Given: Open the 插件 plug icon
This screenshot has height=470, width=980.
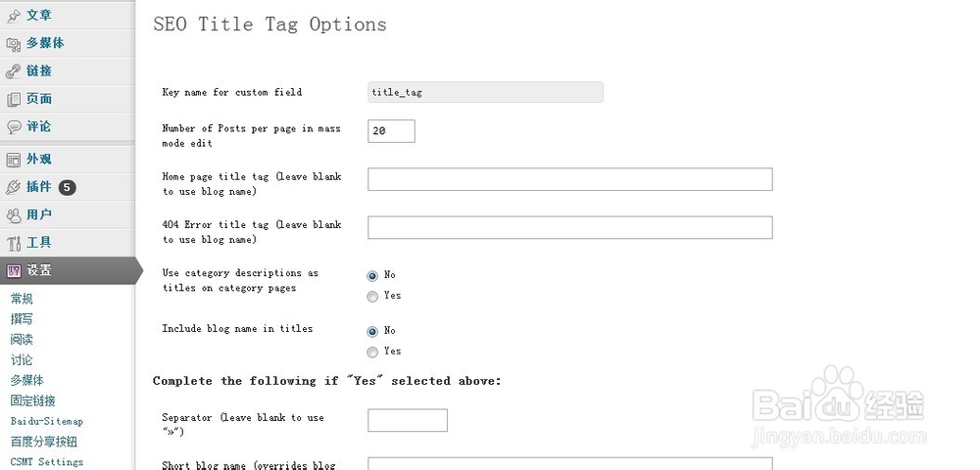Looking at the screenshot, I should (13, 187).
